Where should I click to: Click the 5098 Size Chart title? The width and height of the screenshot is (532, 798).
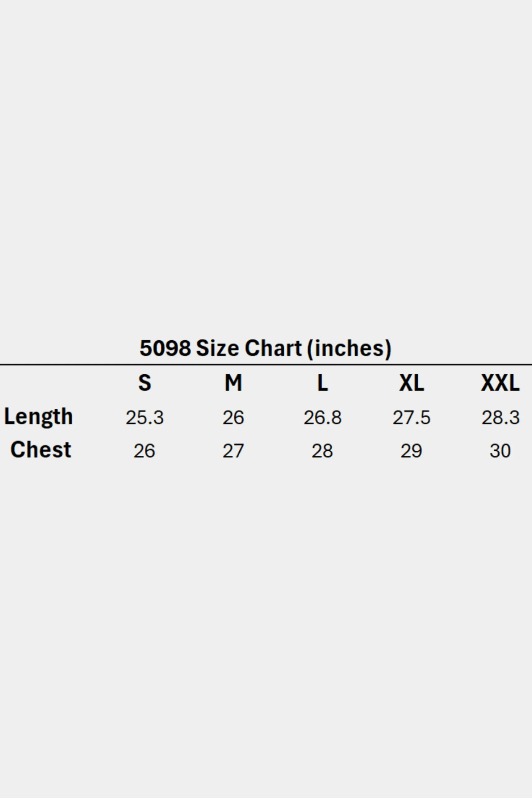point(265,349)
